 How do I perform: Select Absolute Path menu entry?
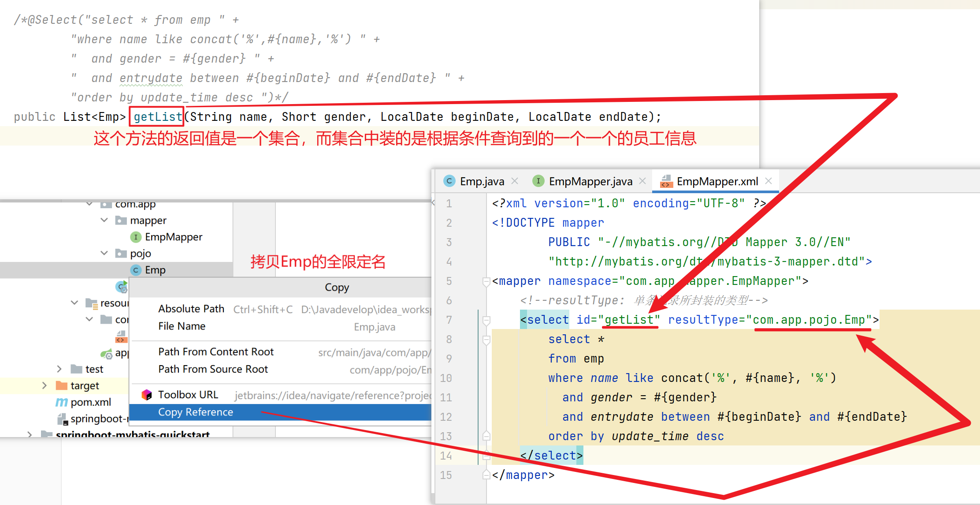pos(191,309)
